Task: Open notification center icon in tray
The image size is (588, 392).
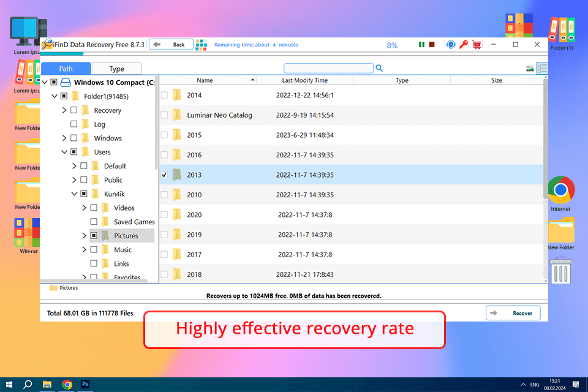Action: pyautogui.click(x=576, y=385)
